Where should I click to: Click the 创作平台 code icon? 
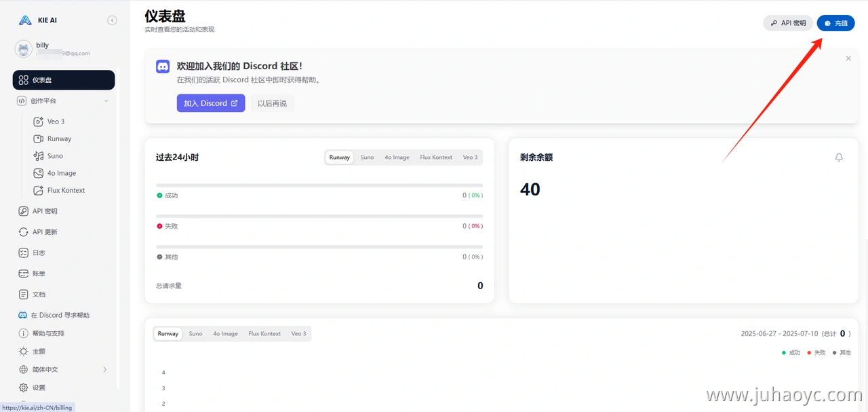coord(23,101)
